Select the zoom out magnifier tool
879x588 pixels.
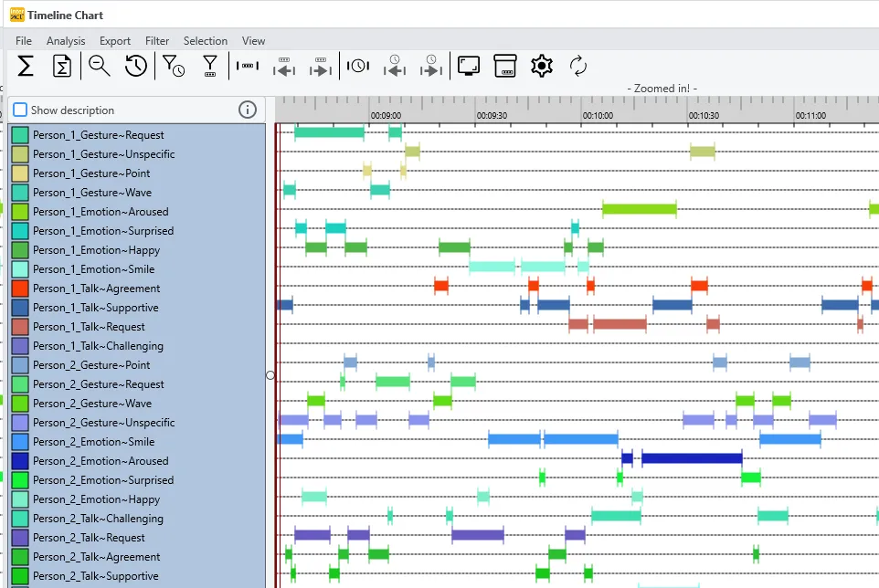point(98,66)
